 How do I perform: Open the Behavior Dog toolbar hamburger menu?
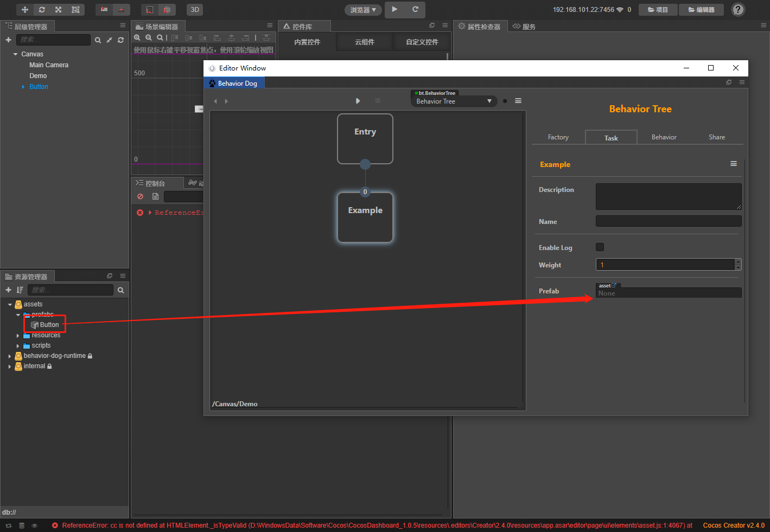tap(518, 101)
